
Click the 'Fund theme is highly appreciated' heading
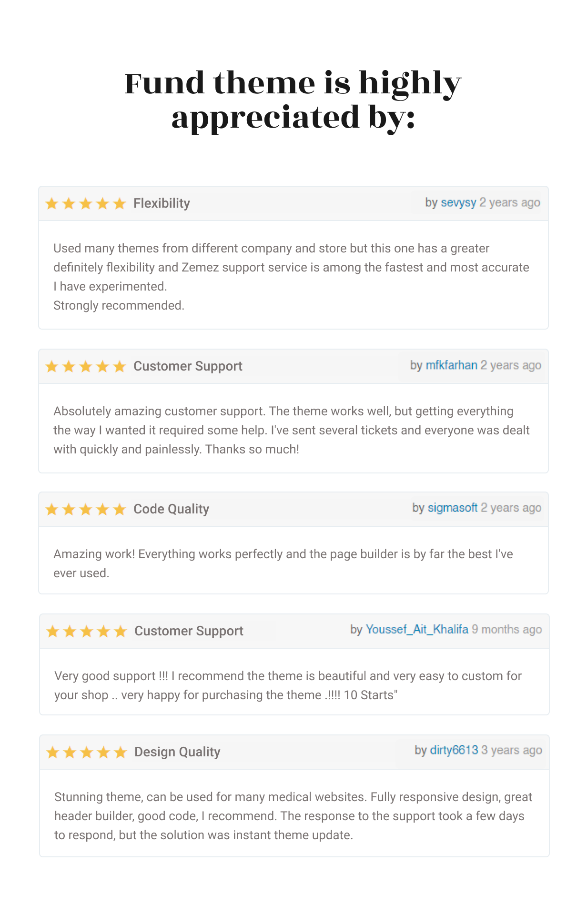click(293, 100)
